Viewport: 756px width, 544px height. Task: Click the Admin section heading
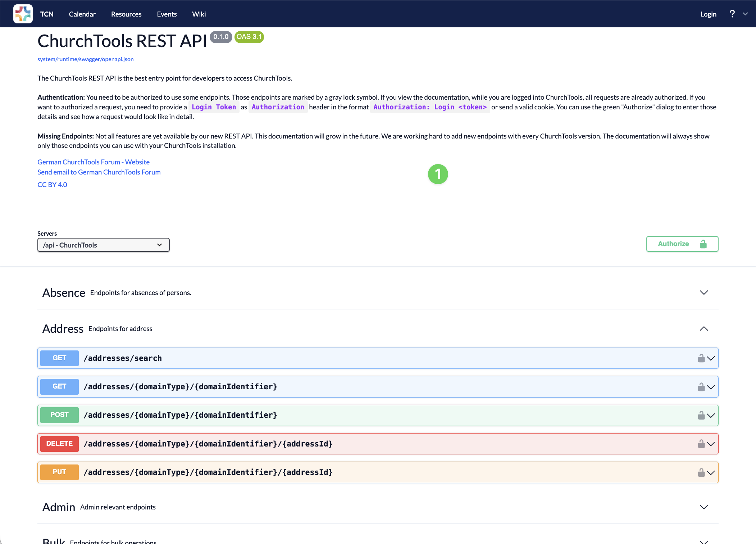[x=59, y=507]
